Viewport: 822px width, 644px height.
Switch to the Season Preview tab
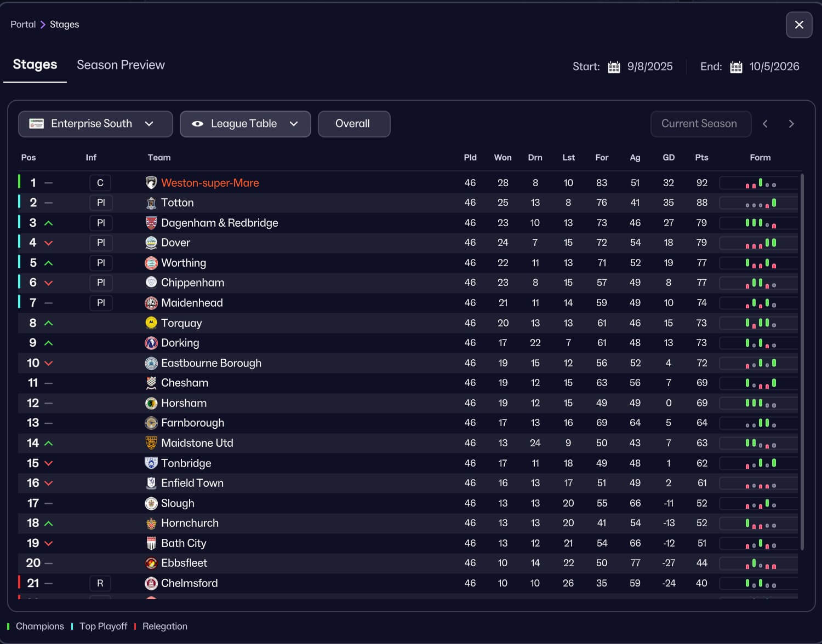(121, 65)
